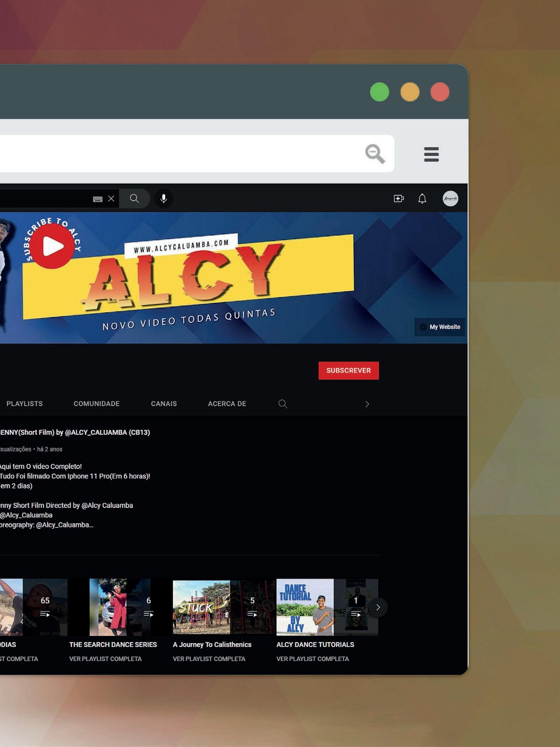Clear the YouTube search box
Screen dimensions: 560x747
(x=111, y=198)
